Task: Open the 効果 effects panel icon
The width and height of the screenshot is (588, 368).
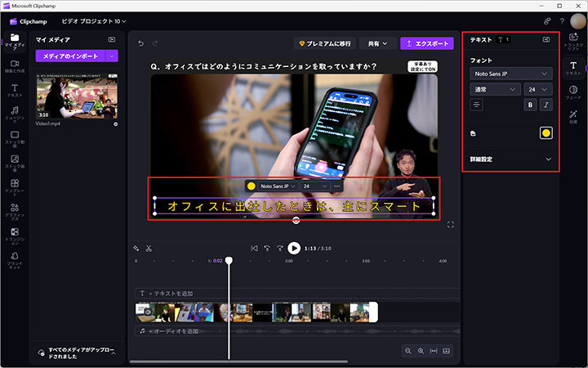Action: click(573, 116)
